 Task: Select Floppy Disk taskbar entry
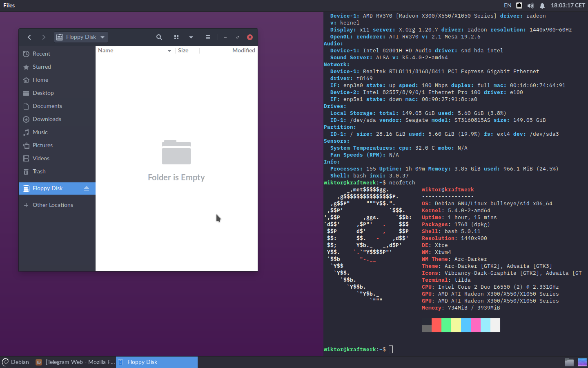pyautogui.click(x=157, y=362)
